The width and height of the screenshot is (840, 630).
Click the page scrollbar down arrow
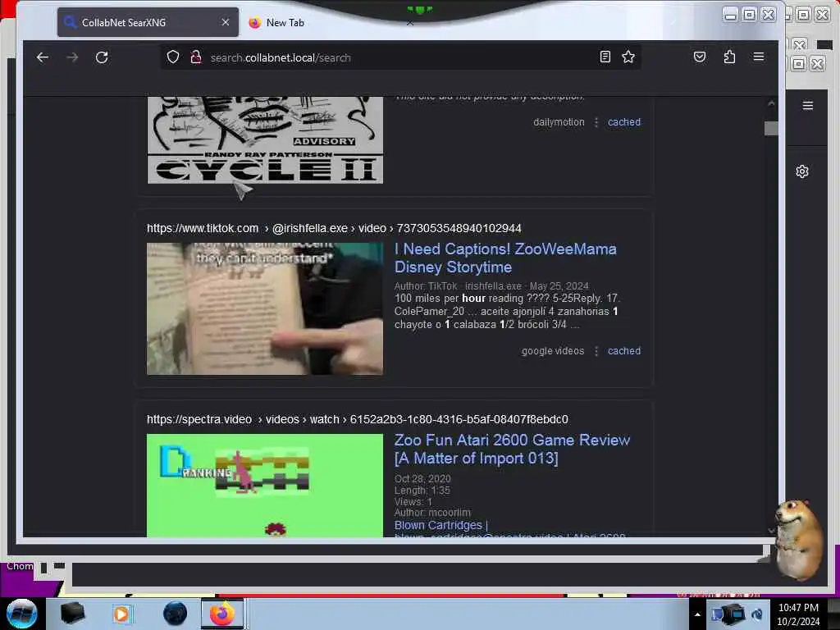[x=771, y=531]
